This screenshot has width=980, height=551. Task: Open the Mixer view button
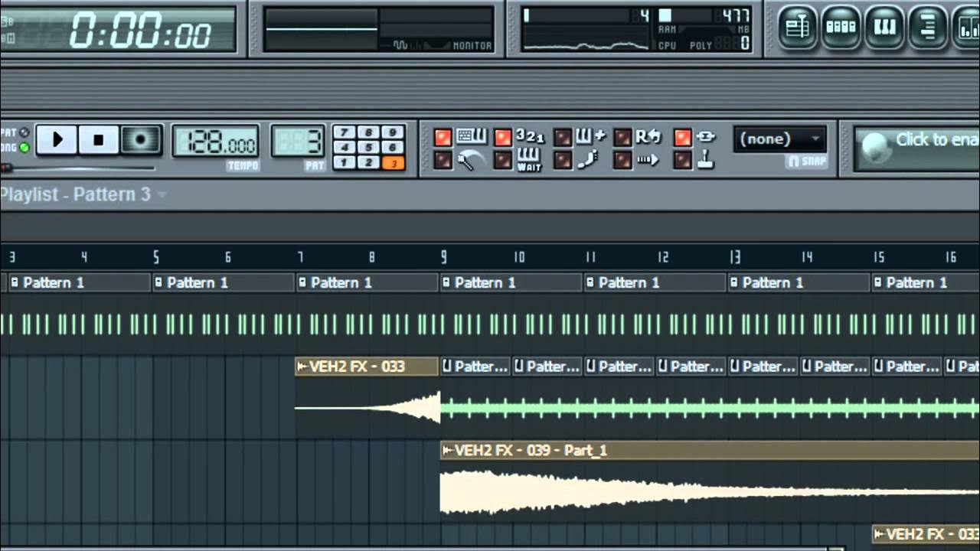966,28
